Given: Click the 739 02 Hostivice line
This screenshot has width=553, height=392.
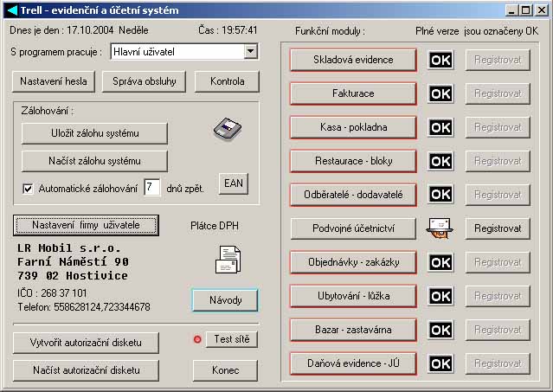Looking at the screenshot, I should click(x=73, y=276).
